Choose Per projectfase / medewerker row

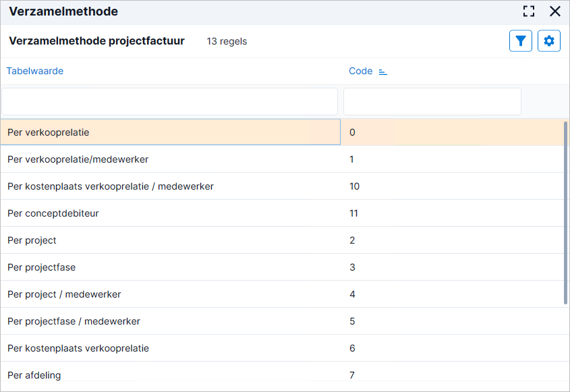point(282,321)
